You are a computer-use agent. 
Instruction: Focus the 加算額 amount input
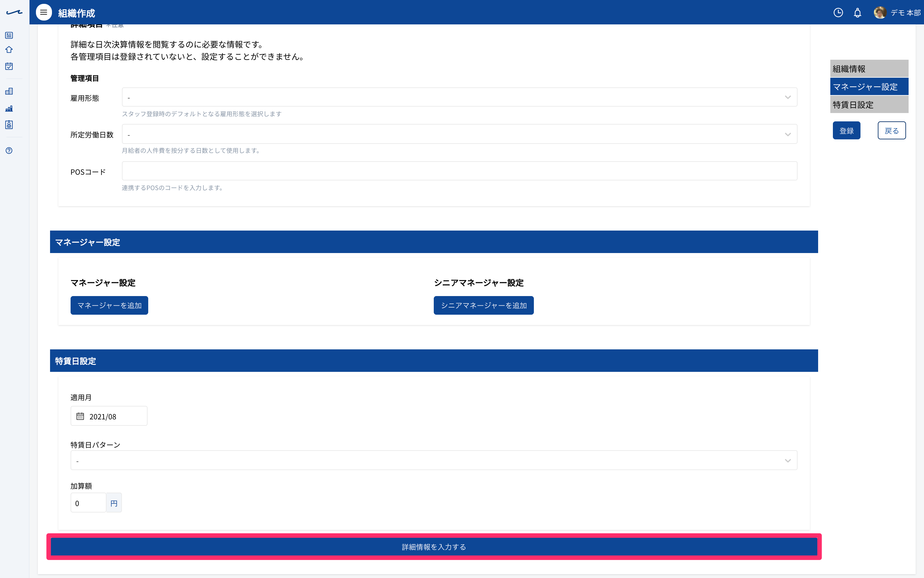pos(88,503)
